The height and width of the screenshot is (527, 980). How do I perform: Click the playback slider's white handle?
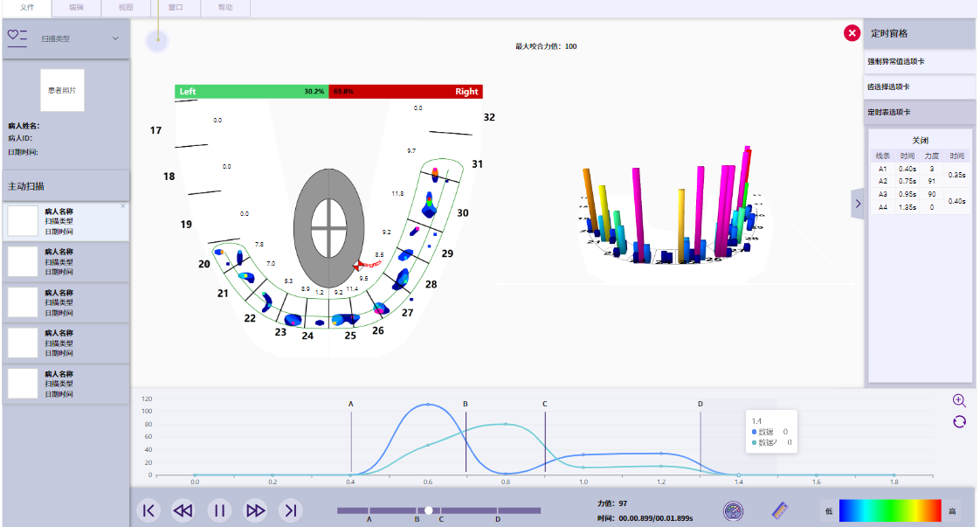(429, 510)
